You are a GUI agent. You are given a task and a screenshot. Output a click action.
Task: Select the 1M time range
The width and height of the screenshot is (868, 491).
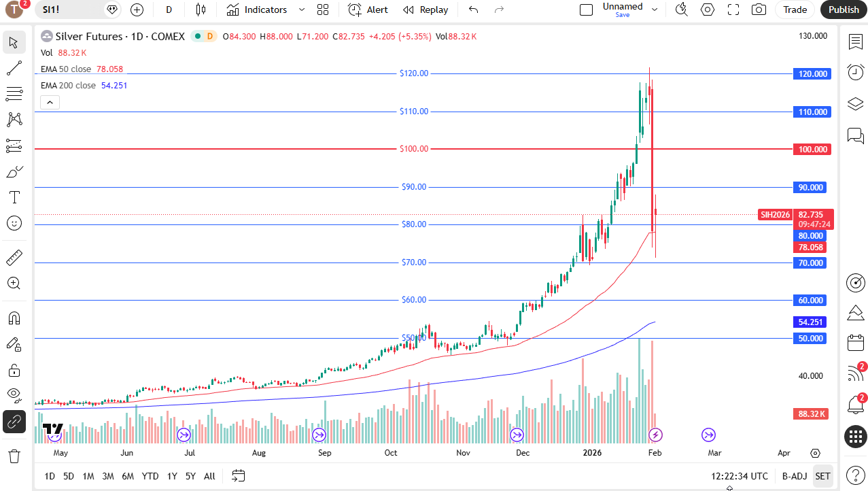pyautogui.click(x=88, y=476)
